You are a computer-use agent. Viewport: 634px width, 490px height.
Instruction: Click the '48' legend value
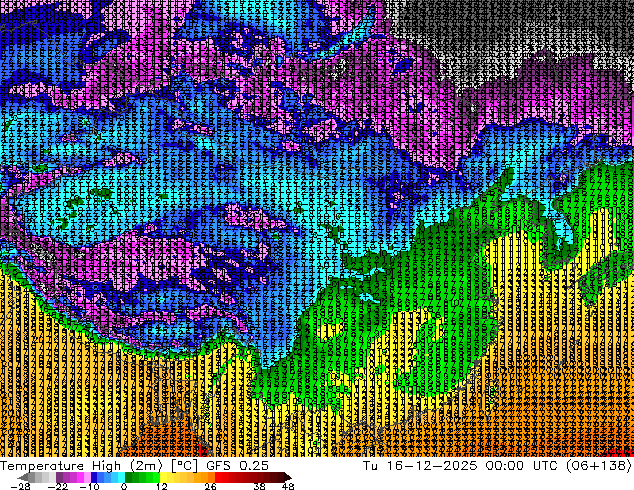tap(288, 486)
